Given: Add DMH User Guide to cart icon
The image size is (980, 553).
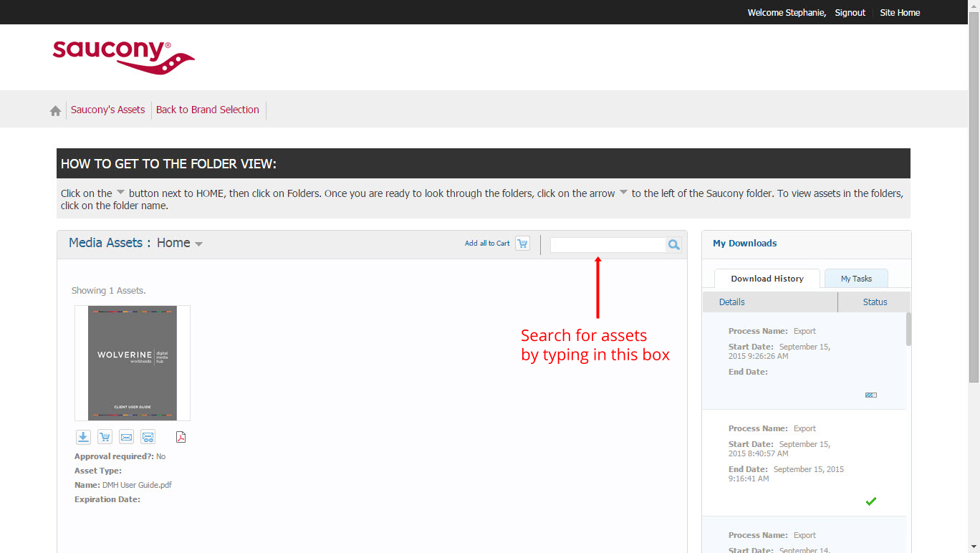Looking at the screenshot, I should coord(105,437).
